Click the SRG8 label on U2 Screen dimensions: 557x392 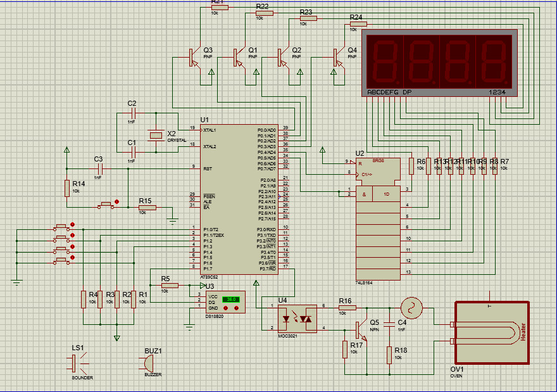[x=378, y=161]
